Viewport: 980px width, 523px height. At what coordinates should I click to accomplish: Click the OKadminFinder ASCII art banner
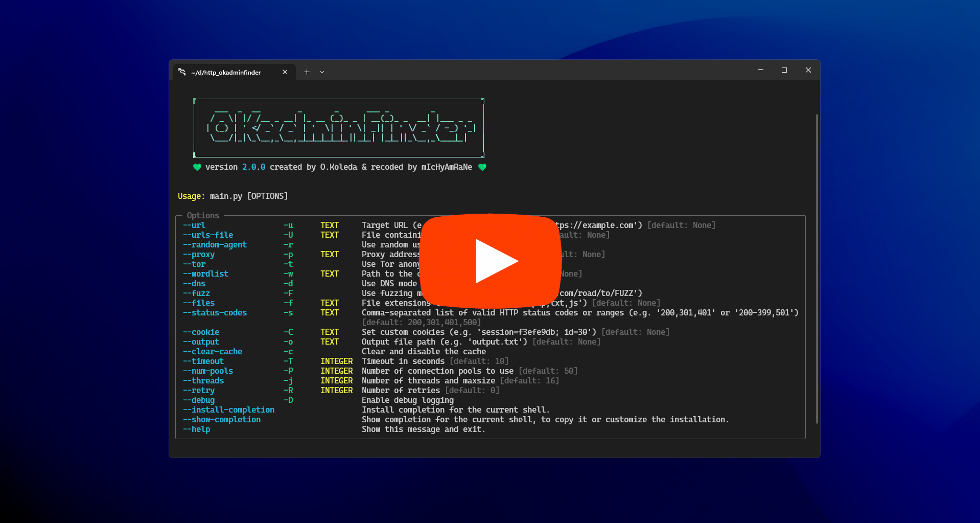tap(338, 128)
